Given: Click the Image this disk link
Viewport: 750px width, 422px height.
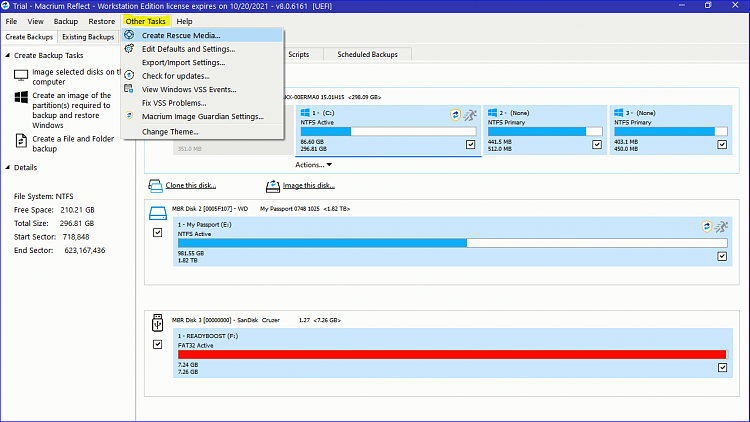Looking at the screenshot, I should tap(309, 186).
